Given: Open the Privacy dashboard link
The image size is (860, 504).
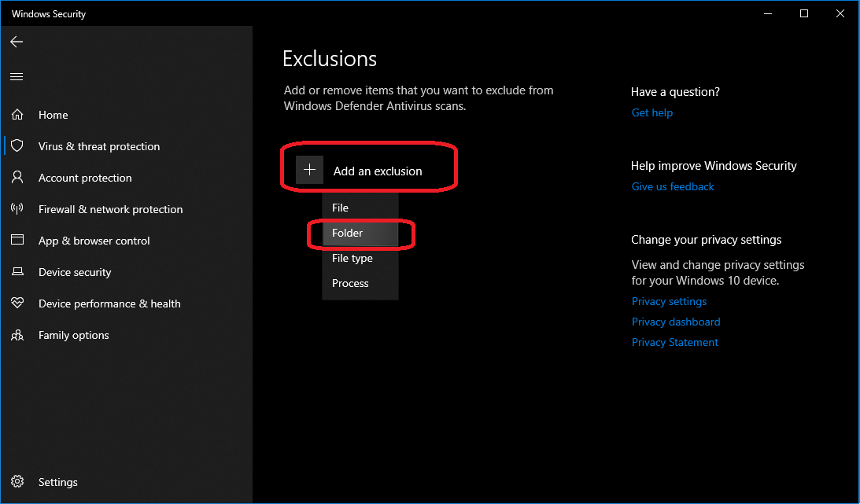Looking at the screenshot, I should pos(676,322).
